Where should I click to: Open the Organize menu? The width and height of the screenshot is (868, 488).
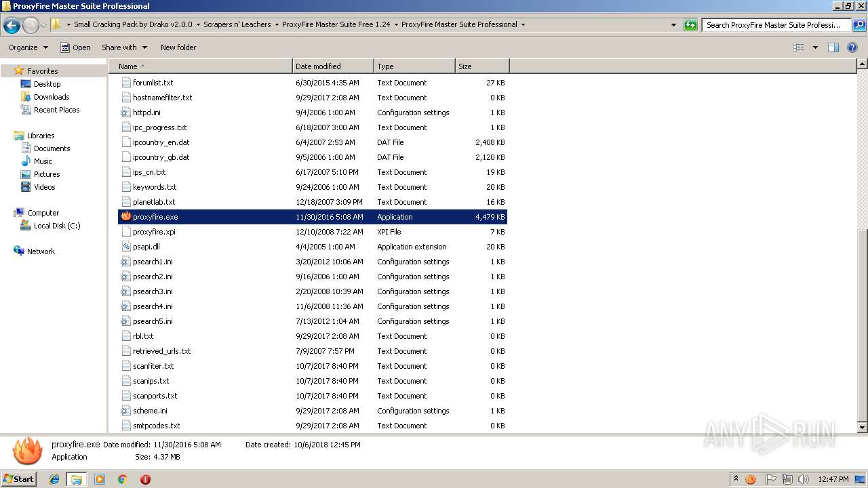28,47
